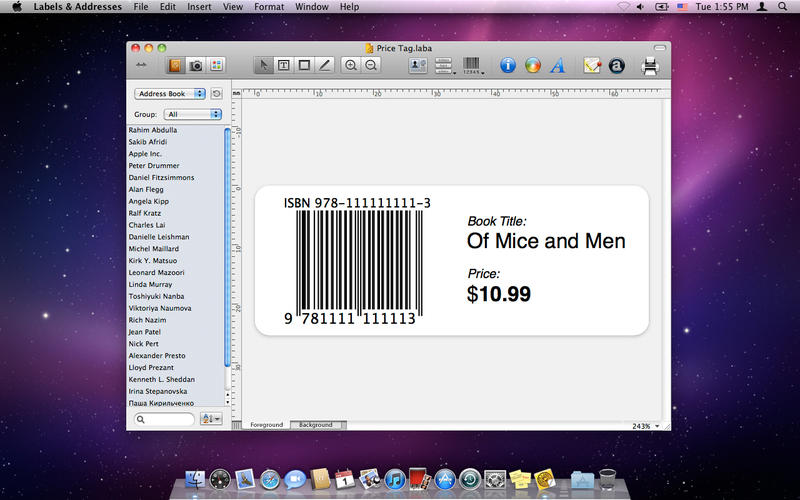This screenshot has height=500, width=800.
Task: Open System Preferences from the Dock
Action: tap(495, 480)
